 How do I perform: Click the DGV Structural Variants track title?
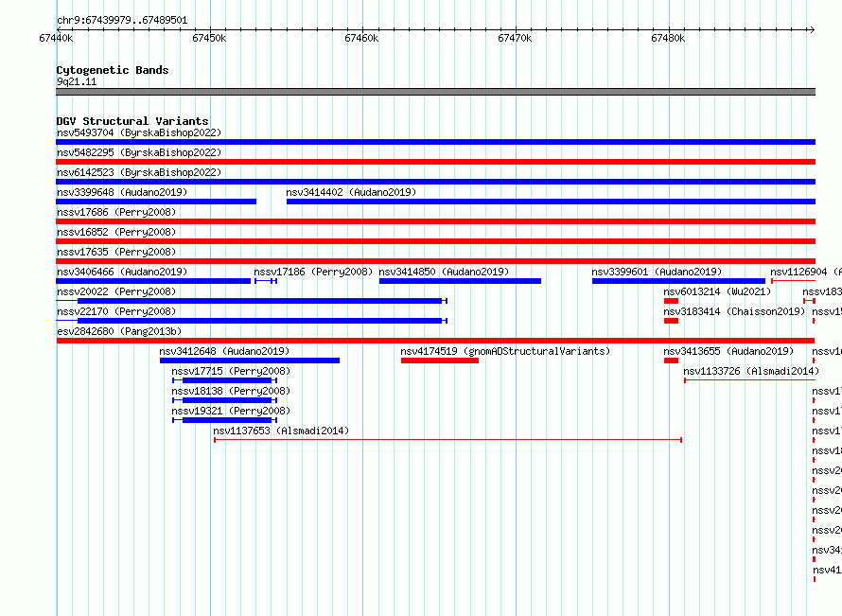[132, 121]
